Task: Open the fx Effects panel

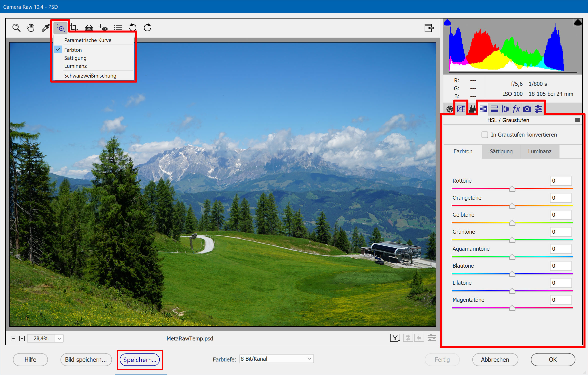Action: coord(516,109)
